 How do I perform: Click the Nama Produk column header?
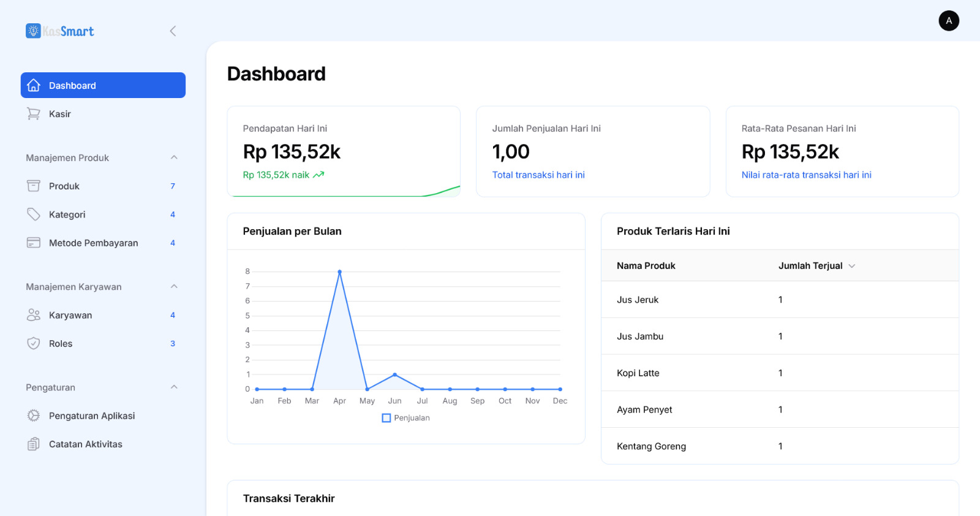point(646,266)
